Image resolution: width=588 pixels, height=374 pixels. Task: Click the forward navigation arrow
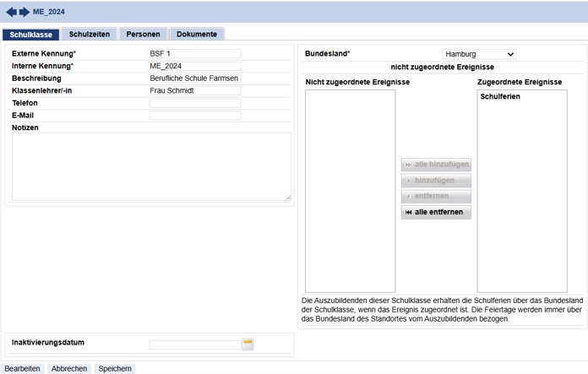pyautogui.click(x=24, y=12)
